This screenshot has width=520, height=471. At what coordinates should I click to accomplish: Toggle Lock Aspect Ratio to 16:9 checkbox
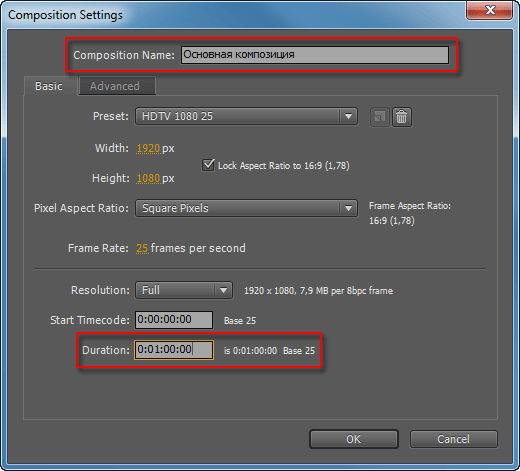click(208, 165)
